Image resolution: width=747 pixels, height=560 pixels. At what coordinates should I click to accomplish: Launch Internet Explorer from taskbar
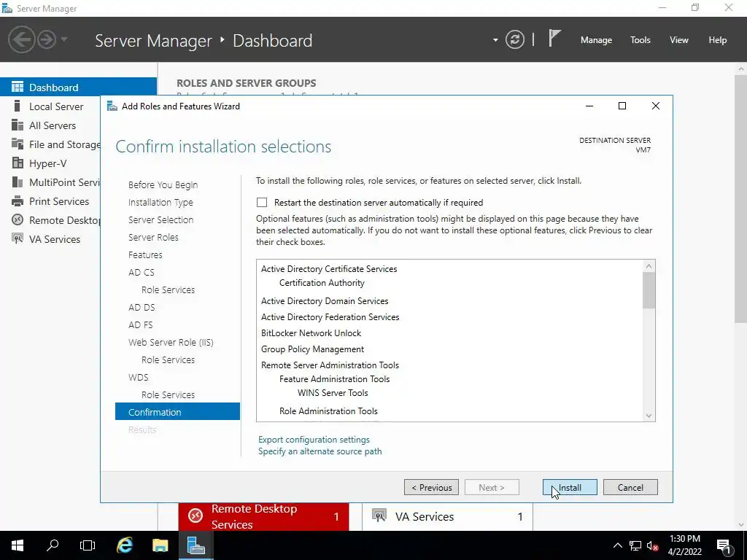tap(125, 545)
